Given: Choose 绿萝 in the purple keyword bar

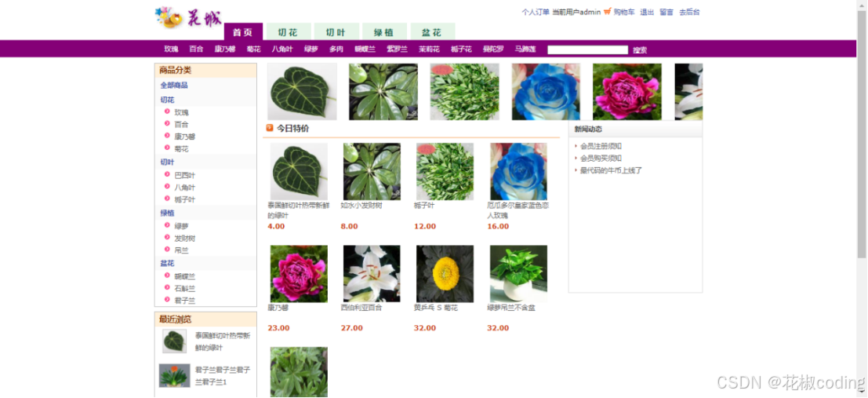Looking at the screenshot, I should (x=311, y=49).
